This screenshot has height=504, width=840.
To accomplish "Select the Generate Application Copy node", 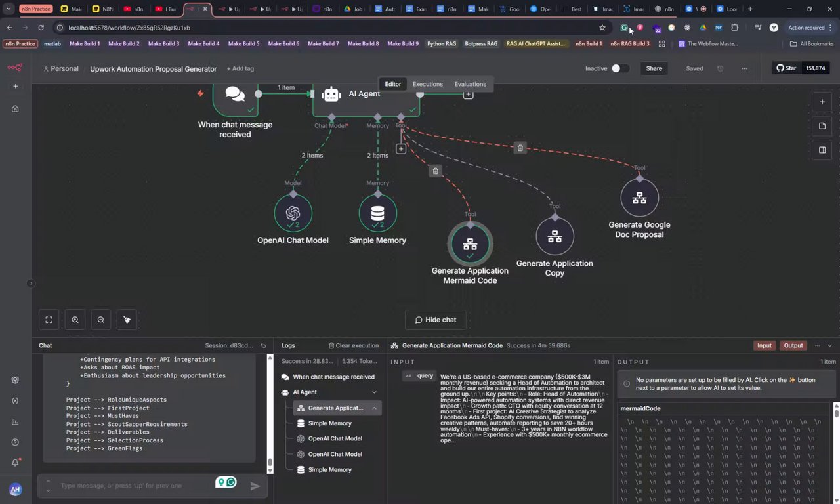I will coord(555,236).
